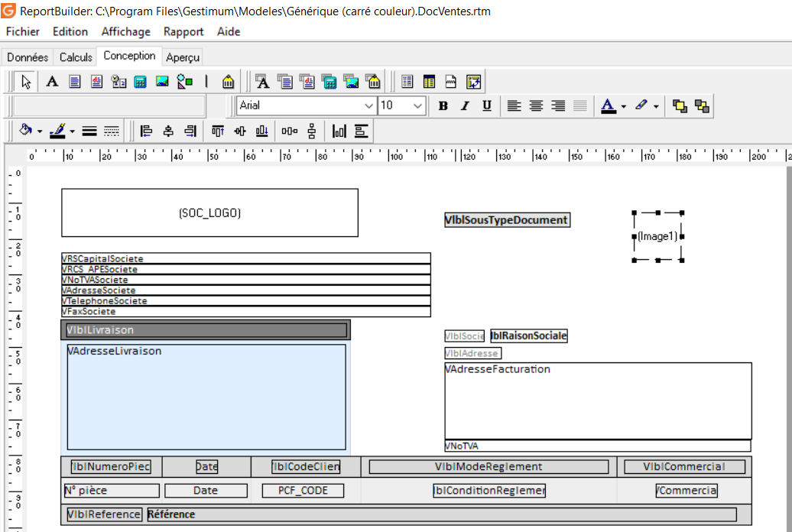Pick the DBImage component tool

(351, 81)
